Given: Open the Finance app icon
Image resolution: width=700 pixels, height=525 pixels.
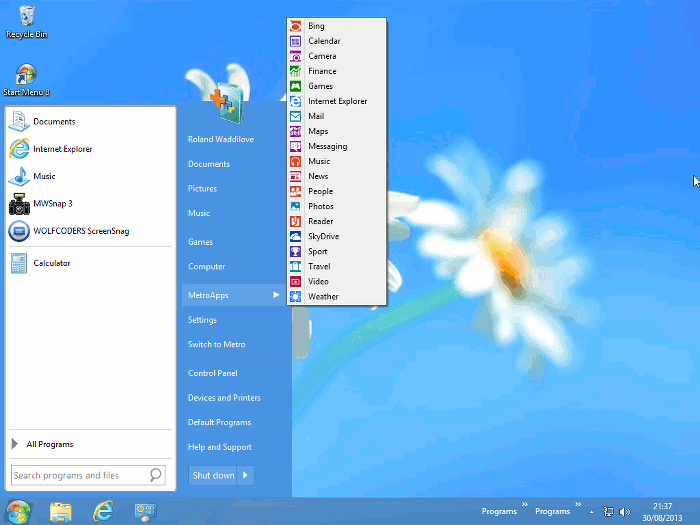Looking at the screenshot, I should pos(295,71).
